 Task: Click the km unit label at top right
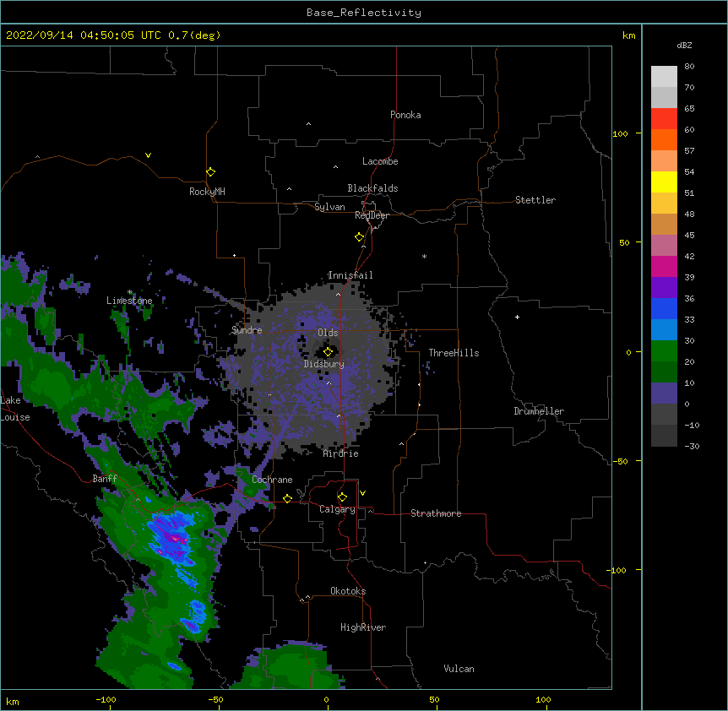pyautogui.click(x=629, y=35)
